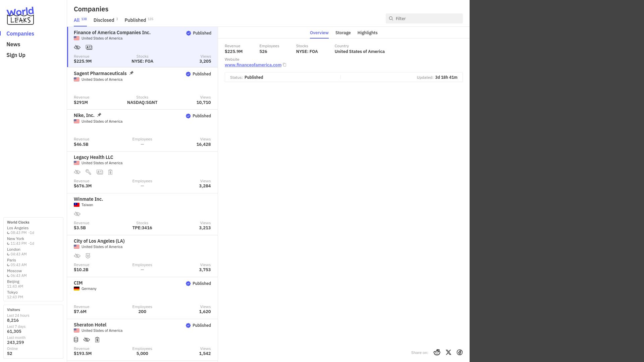Click the NYSE: FOA value in overview
Screen dimensions: 644x362
(x=307, y=51)
